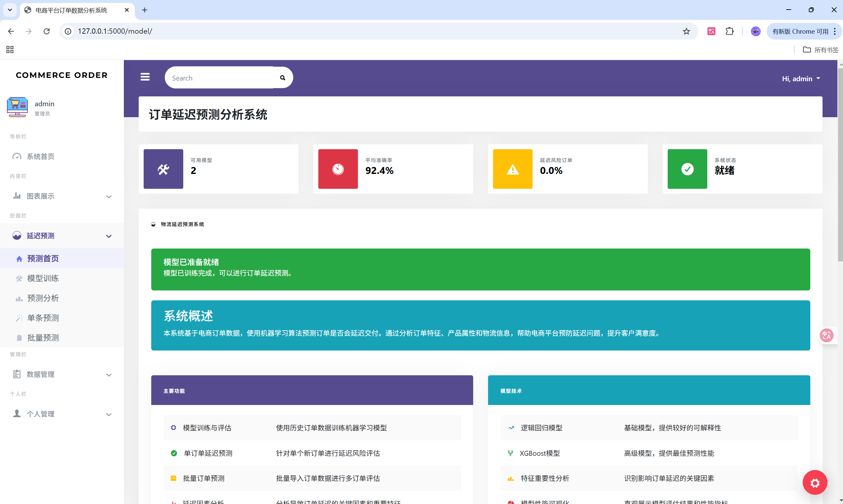Open 批量预测 in sidebar

click(43, 338)
